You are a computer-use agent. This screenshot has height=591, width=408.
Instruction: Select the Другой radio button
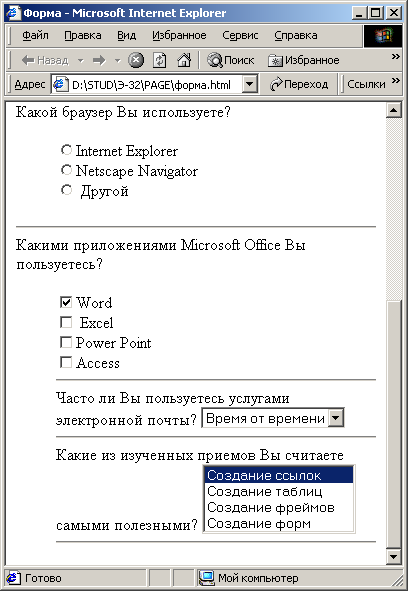pyautogui.click(x=66, y=190)
